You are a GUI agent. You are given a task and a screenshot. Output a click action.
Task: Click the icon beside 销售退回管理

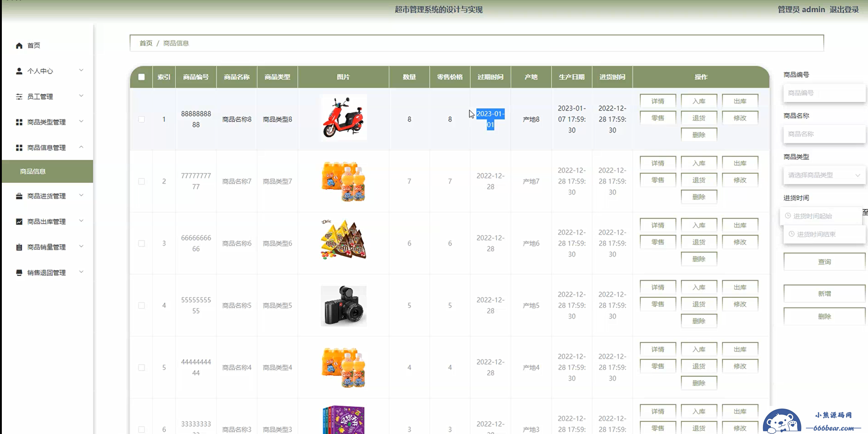click(19, 273)
